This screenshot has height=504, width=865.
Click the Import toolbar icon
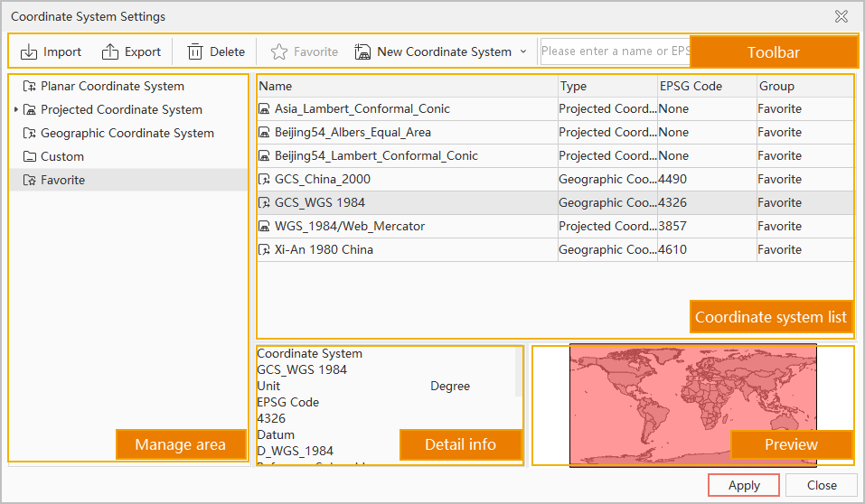pyautogui.click(x=29, y=52)
